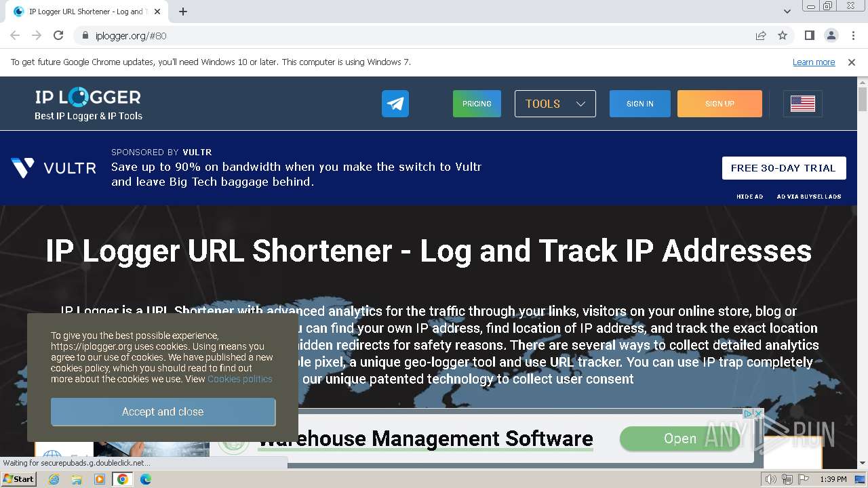
Task: Click the page vertical scrollbar thumb
Action: (x=863, y=99)
